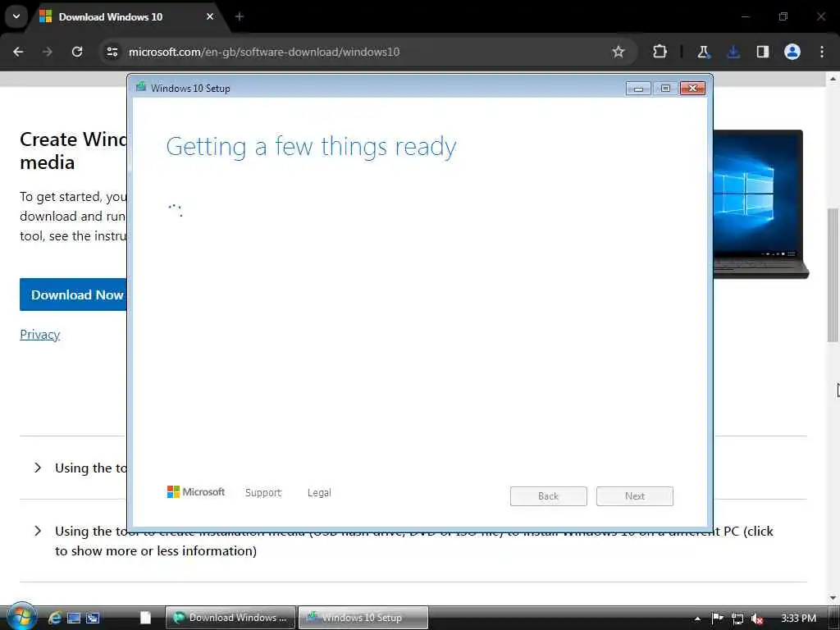Viewport: 840px width, 630px height.
Task: Reload the Microsoft download page
Action: [77, 52]
